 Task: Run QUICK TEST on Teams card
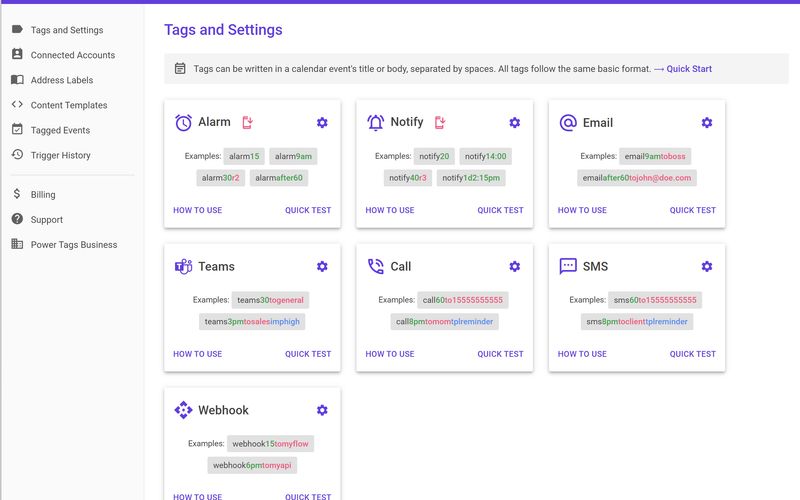coord(308,354)
